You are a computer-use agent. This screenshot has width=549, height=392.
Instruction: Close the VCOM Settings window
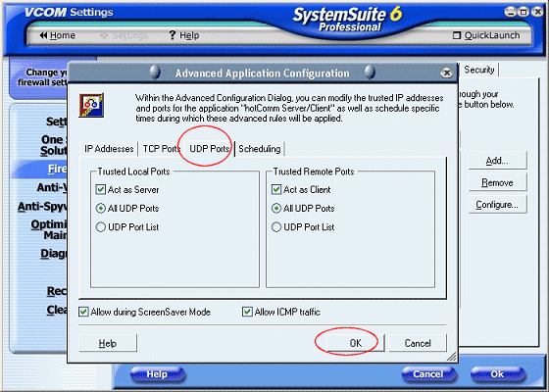pyautogui.click(x=537, y=12)
